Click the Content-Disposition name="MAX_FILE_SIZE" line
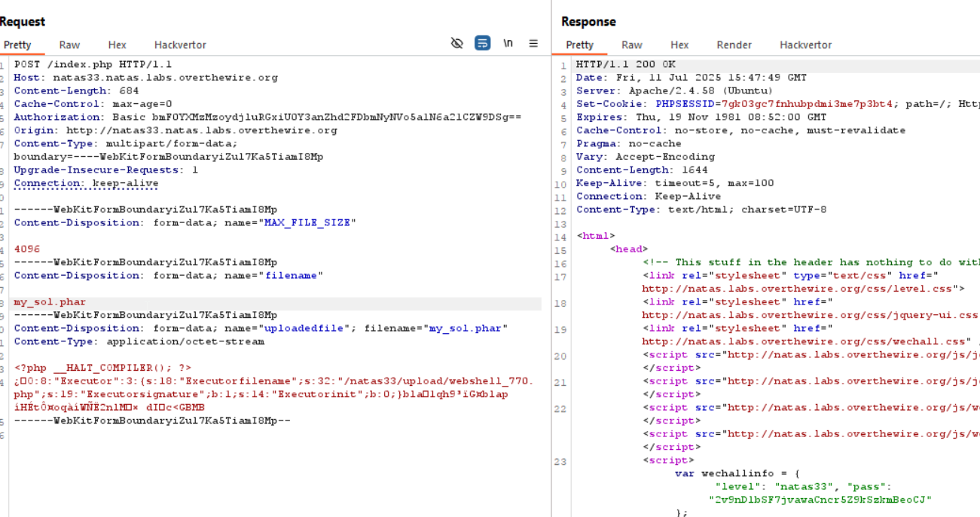Image resolution: width=980 pixels, height=517 pixels. point(185,222)
